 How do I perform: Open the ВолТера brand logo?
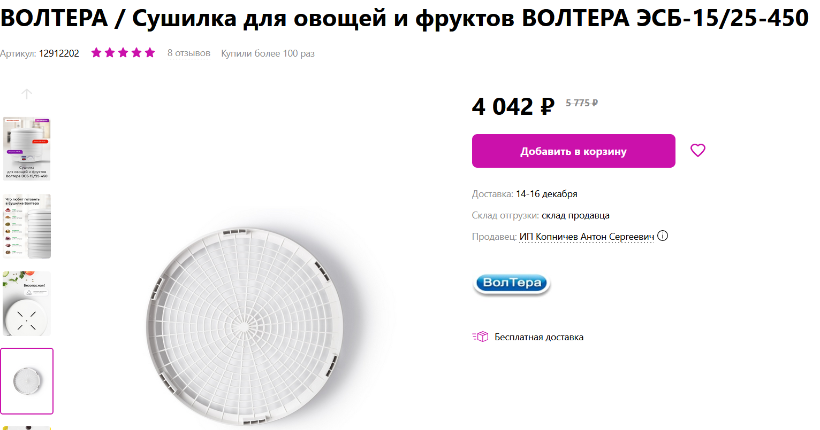pyautogui.click(x=511, y=284)
